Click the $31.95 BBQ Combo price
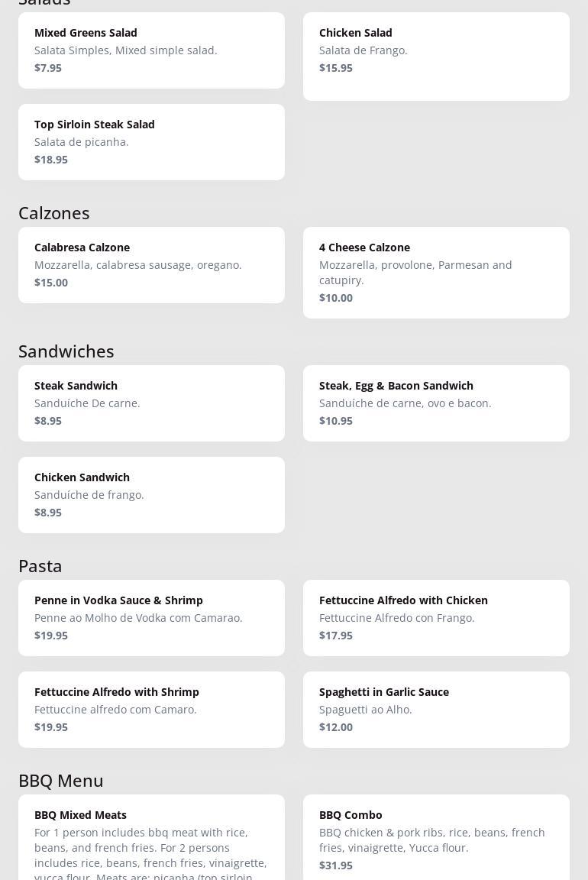Screen dimensions: 588x880 [x=336, y=865]
